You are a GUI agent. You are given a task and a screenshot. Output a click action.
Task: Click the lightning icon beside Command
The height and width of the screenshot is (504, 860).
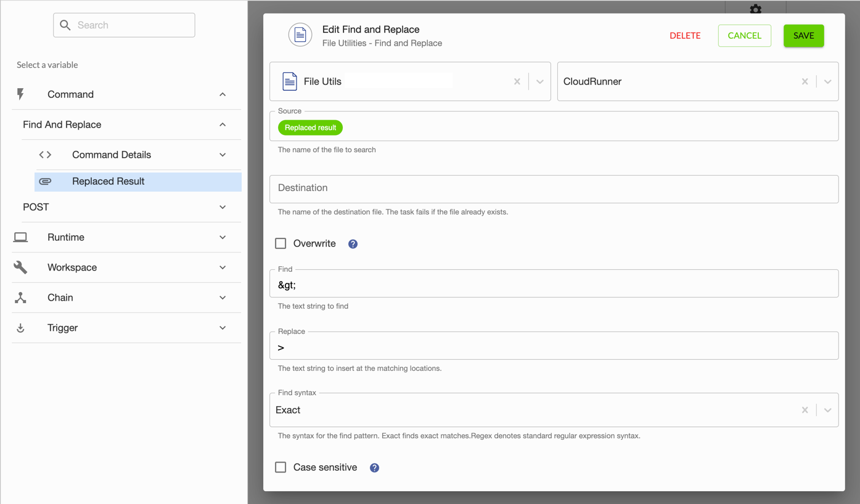[x=21, y=94]
